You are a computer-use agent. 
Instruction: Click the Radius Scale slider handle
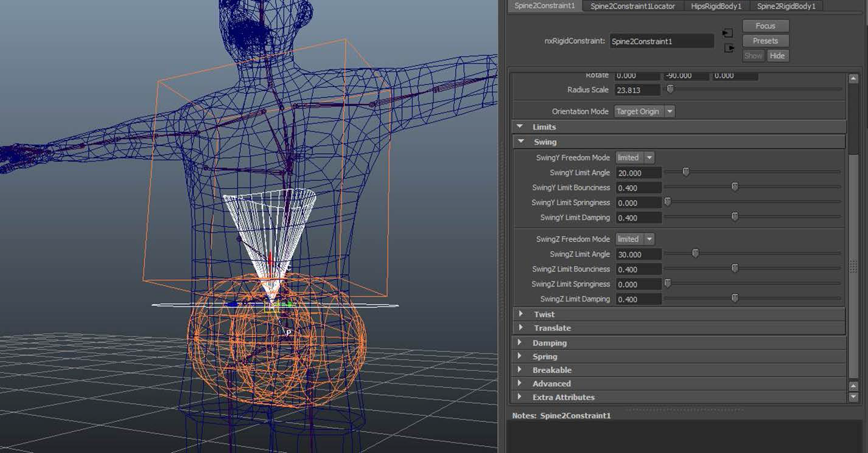point(670,89)
